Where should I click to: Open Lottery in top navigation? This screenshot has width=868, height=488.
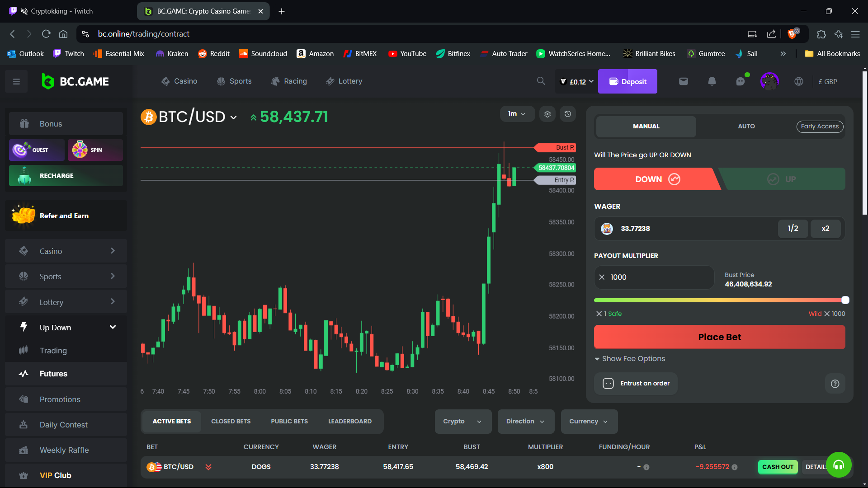tap(344, 81)
